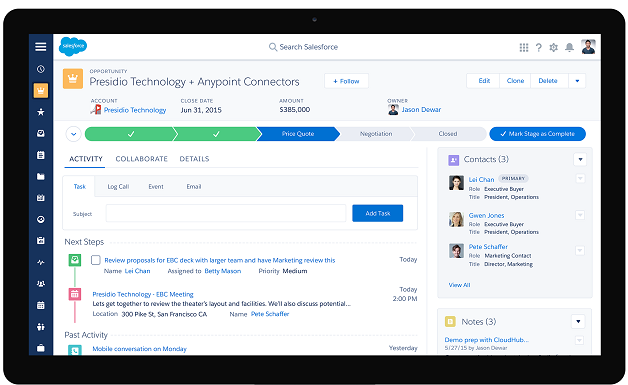The image size is (628, 385).
Task: Open the Contacts card dropdown menu
Action: [x=580, y=159]
